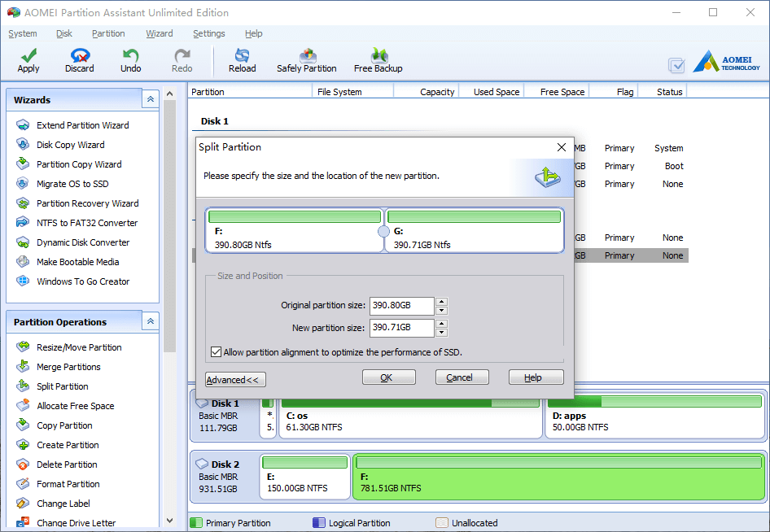Confirm split with OK button
Viewport: 770px width, 532px height.
pos(389,377)
